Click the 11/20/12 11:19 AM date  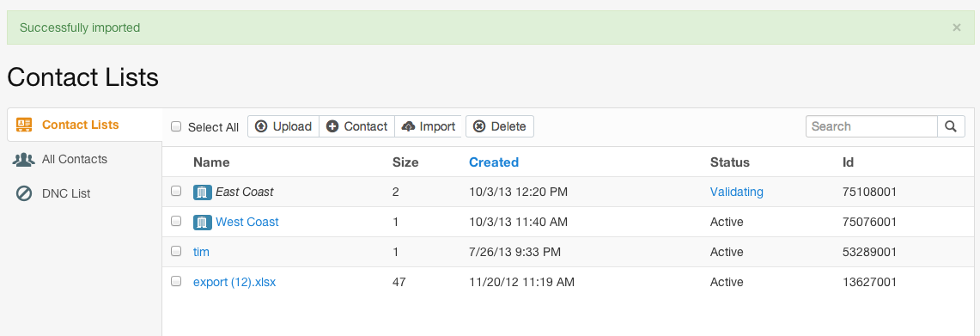coord(521,282)
